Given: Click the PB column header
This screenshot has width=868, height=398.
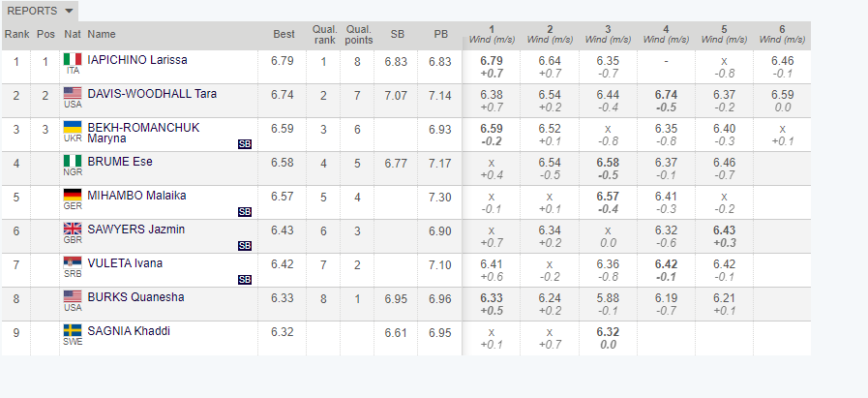Looking at the screenshot, I should 440,34.
